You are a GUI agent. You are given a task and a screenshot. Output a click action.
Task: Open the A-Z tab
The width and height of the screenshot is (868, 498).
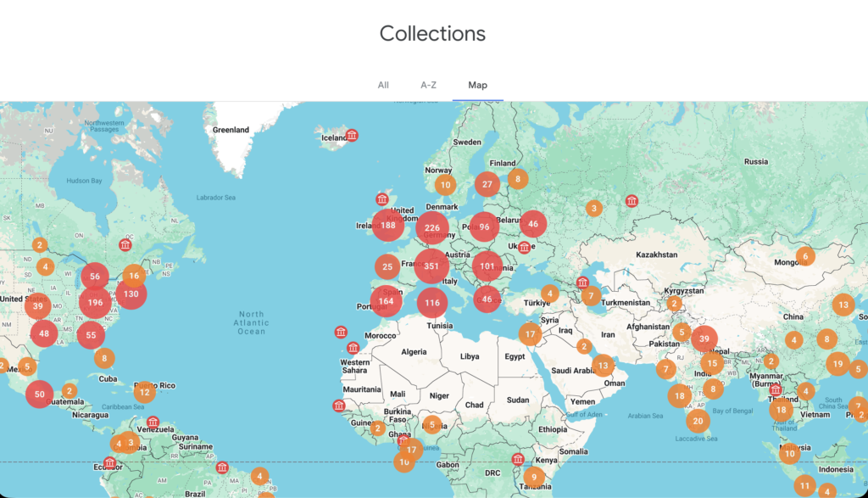[x=428, y=85]
